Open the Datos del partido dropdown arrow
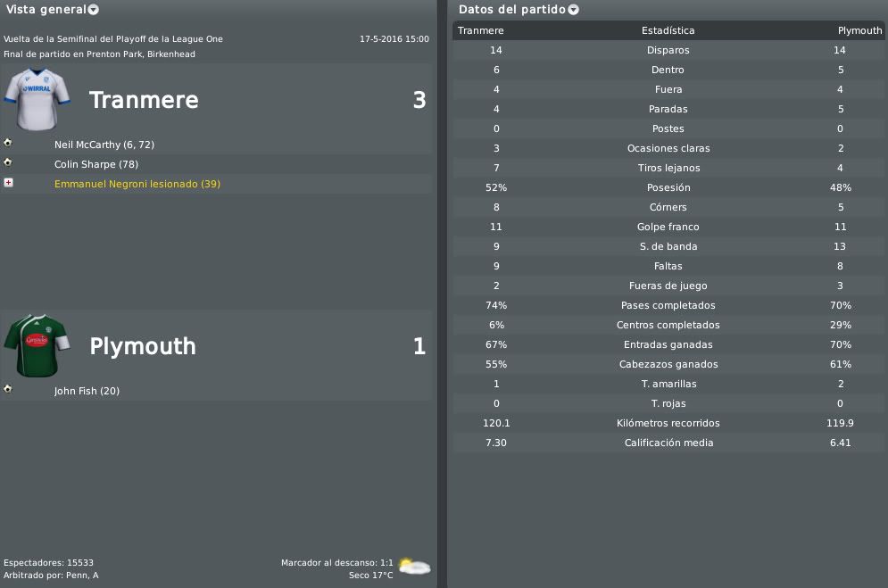 tap(574, 10)
